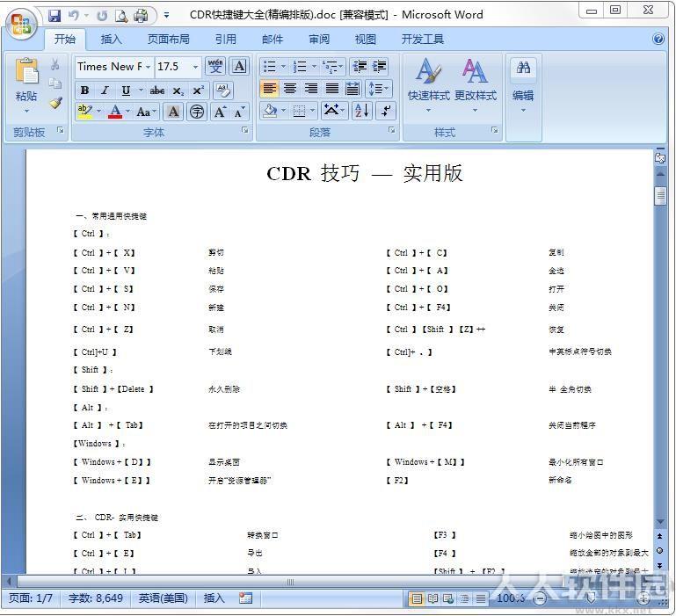Image resolution: width=676 pixels, height=616 pixels.
Task: Apply a character border
Action: [x=239, y=67]
